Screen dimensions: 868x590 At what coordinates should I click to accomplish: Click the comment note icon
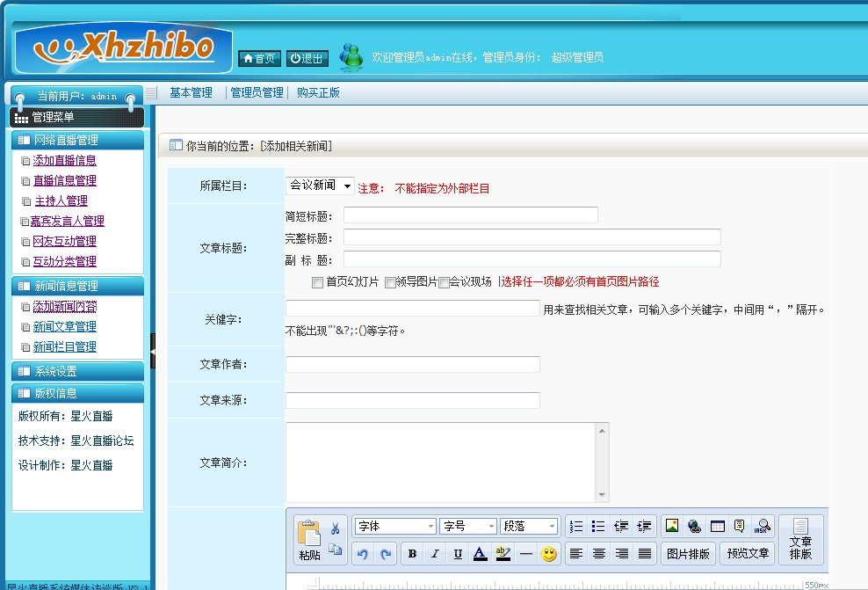(739, 526)
